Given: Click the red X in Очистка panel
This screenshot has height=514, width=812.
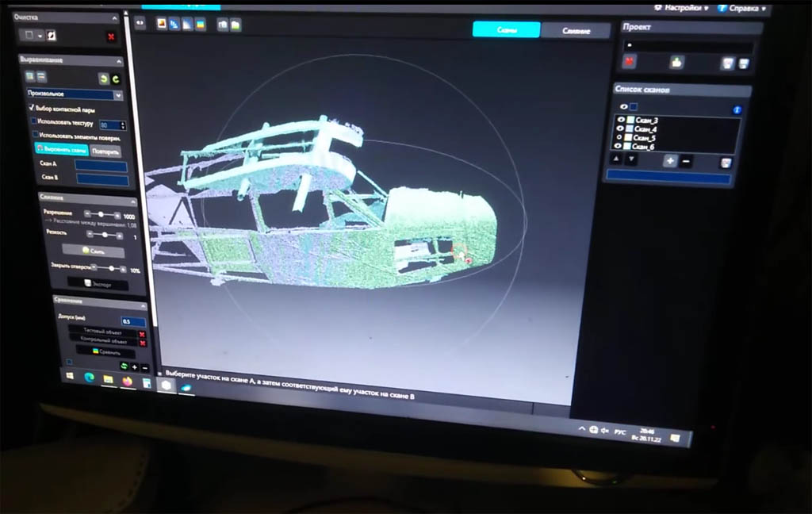Looking at the screenshot, I should (x=111, y=36).
